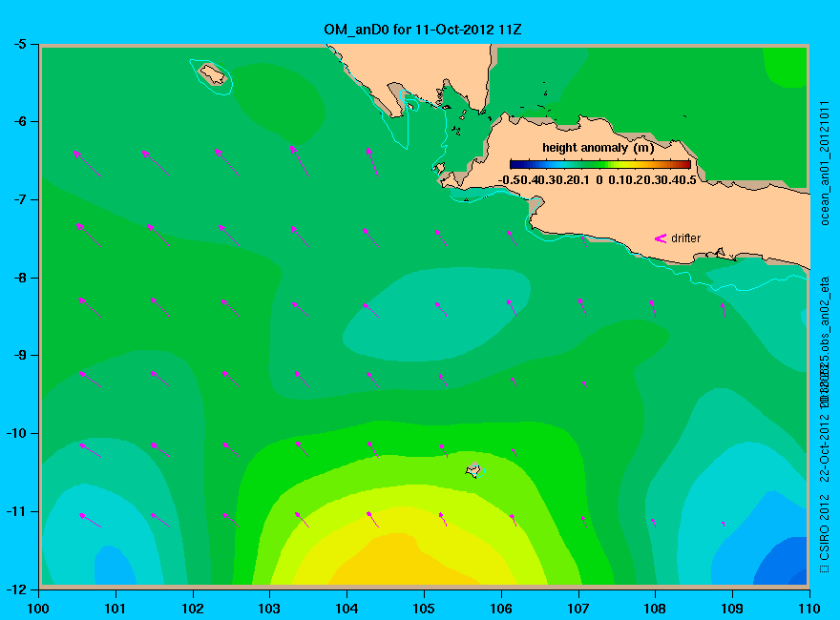Click the x-axis label "110"
The height and width of the screenshot is (620, 840).
tap(808, 609)
